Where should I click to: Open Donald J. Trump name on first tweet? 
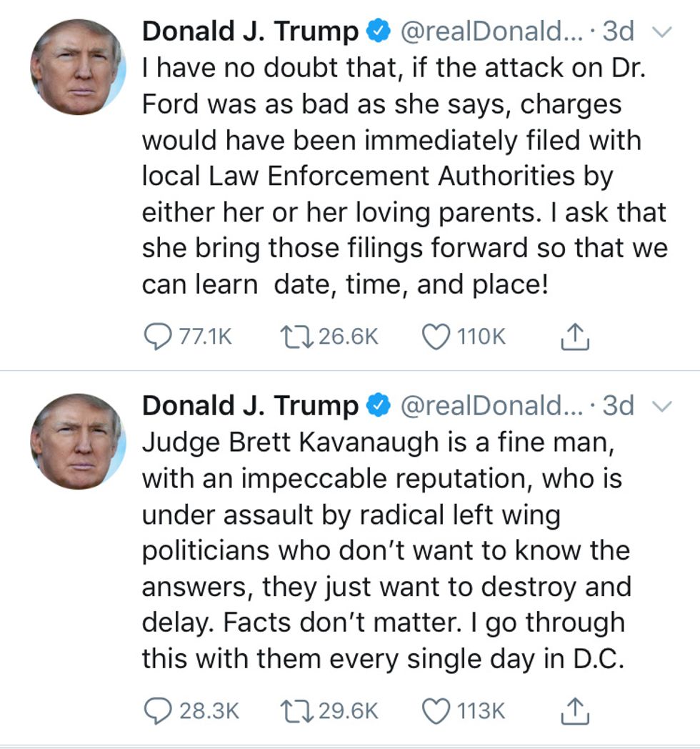(250, 31)
